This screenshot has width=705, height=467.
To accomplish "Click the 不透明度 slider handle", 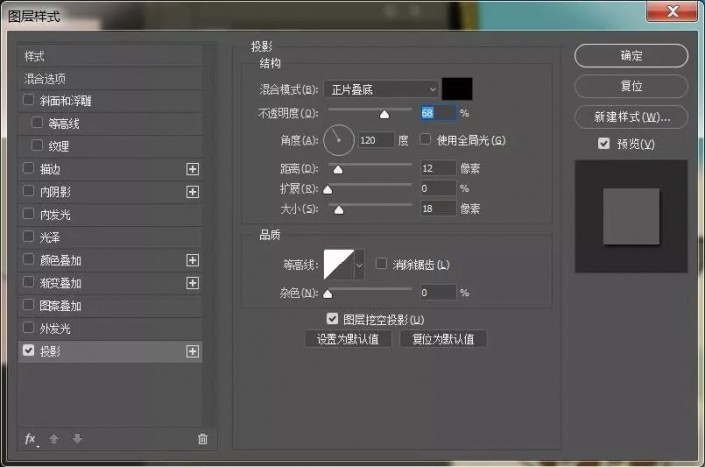I will [384, 115].
